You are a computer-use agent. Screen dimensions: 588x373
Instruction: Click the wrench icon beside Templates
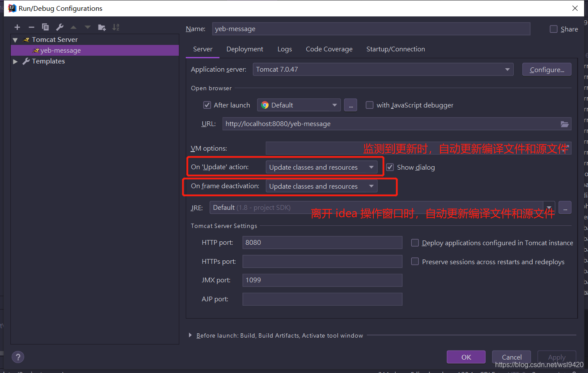(x=26, y=61)
